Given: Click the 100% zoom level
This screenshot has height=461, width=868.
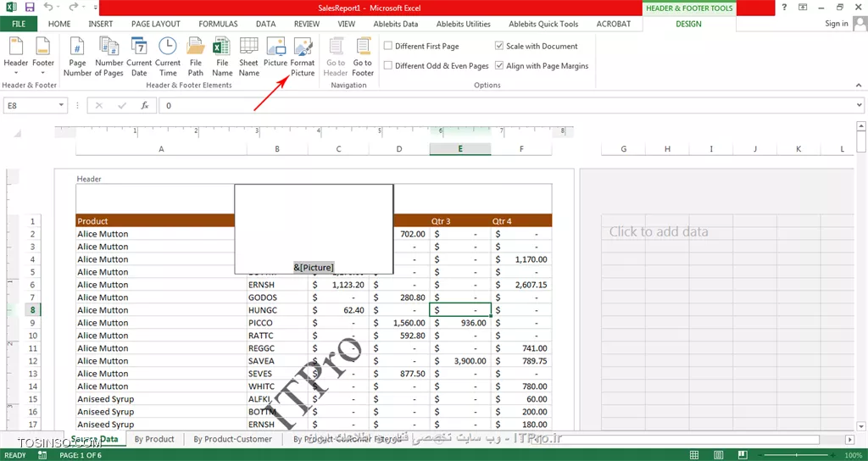Looking at the screenshot, I should pos(853,455).
